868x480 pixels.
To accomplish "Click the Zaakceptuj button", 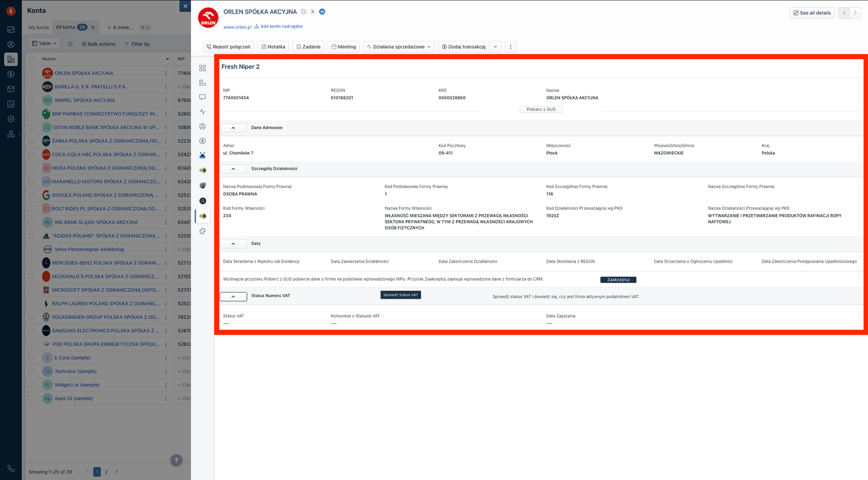I will coord(618,280).
